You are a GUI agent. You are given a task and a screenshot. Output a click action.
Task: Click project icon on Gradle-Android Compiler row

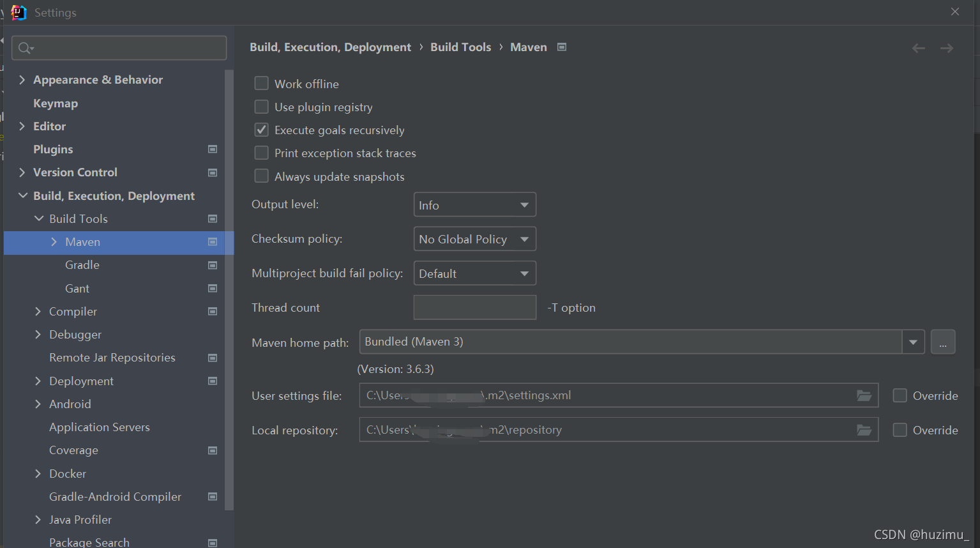[213, 496]
